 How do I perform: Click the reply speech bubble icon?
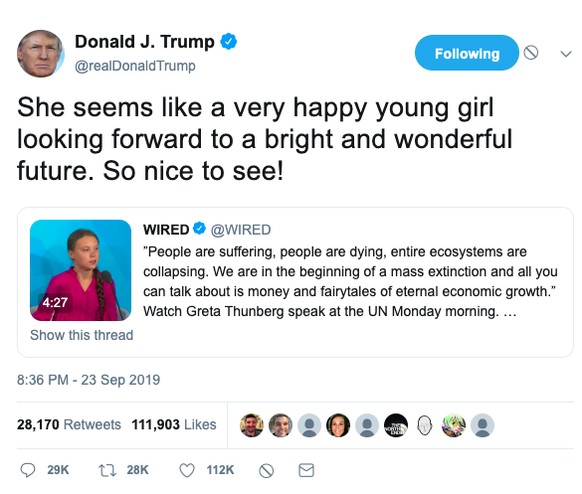[x=27, y=470]
